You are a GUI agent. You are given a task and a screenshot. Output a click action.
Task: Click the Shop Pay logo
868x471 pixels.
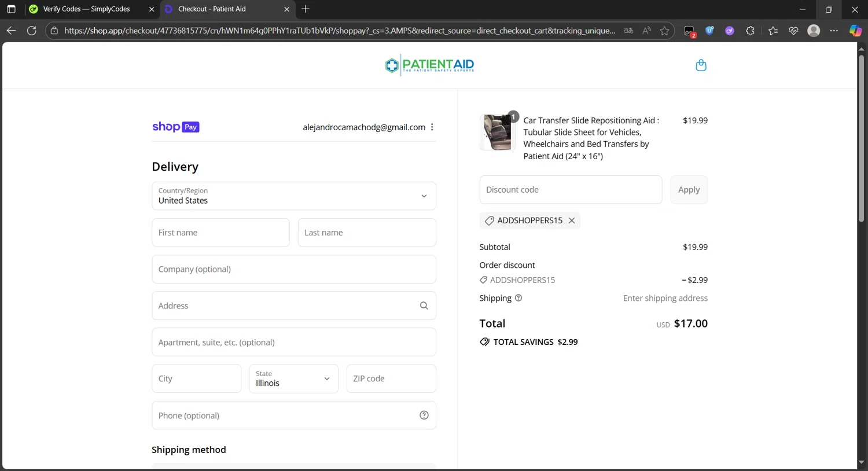click(x=175, y=127)
